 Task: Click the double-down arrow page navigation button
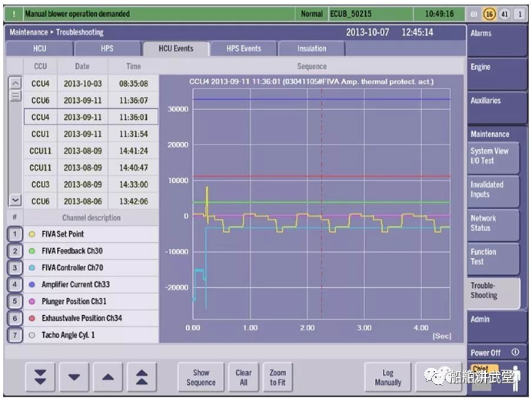tap(40, 377)
